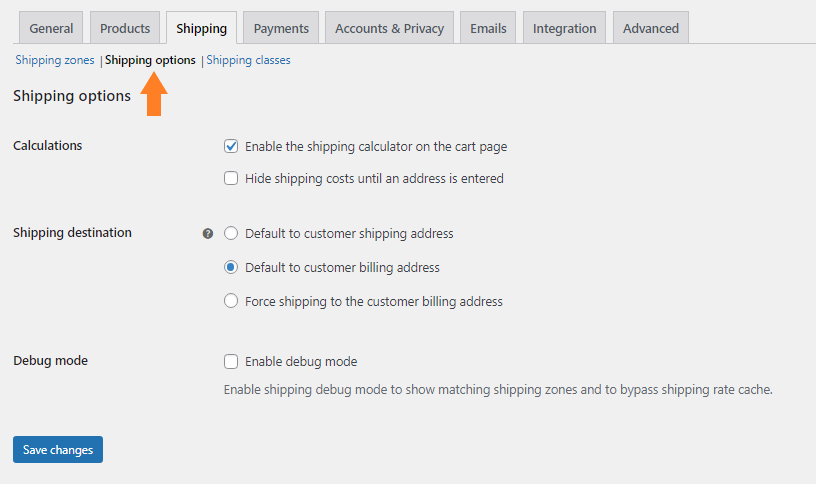
Task: Uncheck Enable the shipping calculator checkbox
Action: pos(231,146)
